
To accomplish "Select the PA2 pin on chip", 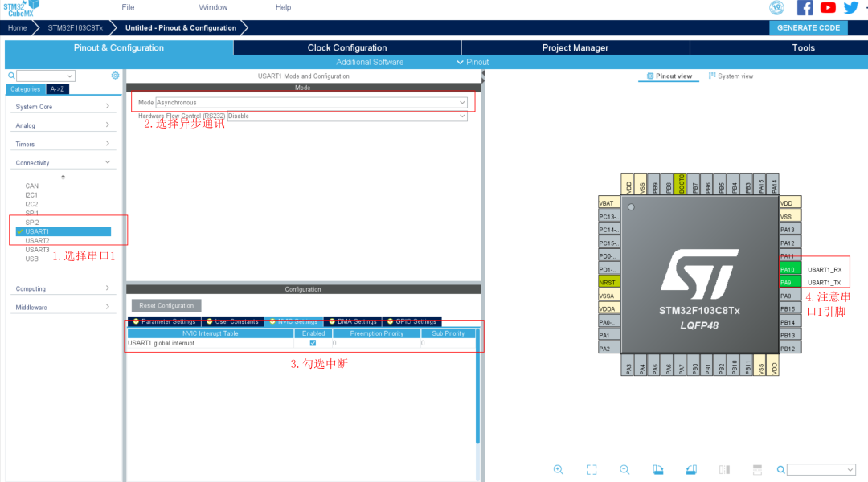I will pyautogui.click(x=608, y=349).
